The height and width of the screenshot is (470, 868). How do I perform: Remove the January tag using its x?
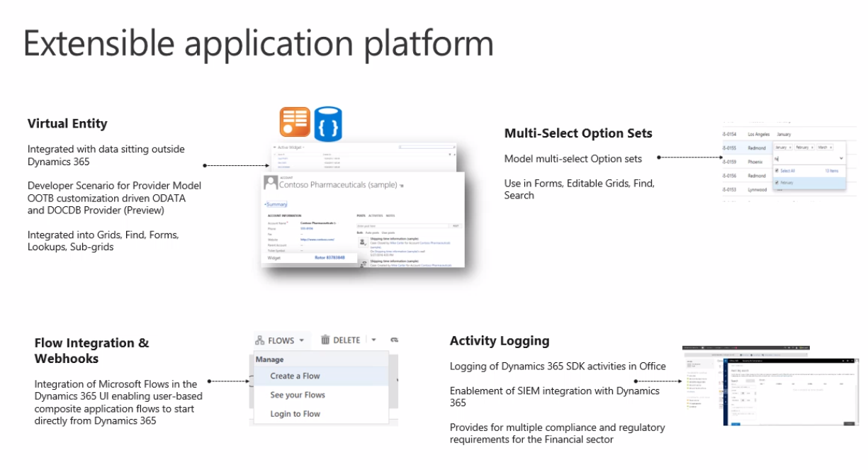791,147
